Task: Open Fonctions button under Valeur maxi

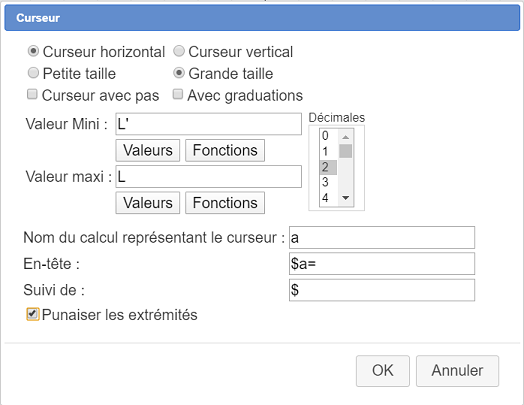Action: tap(225, 203)
